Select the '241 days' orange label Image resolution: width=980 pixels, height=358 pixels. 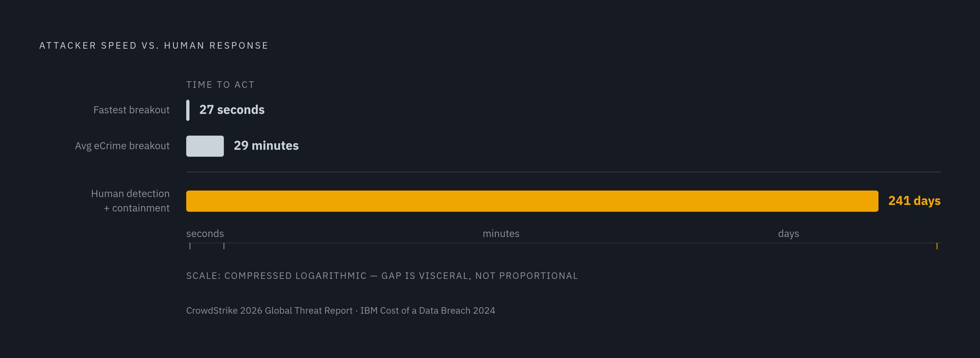914,201
